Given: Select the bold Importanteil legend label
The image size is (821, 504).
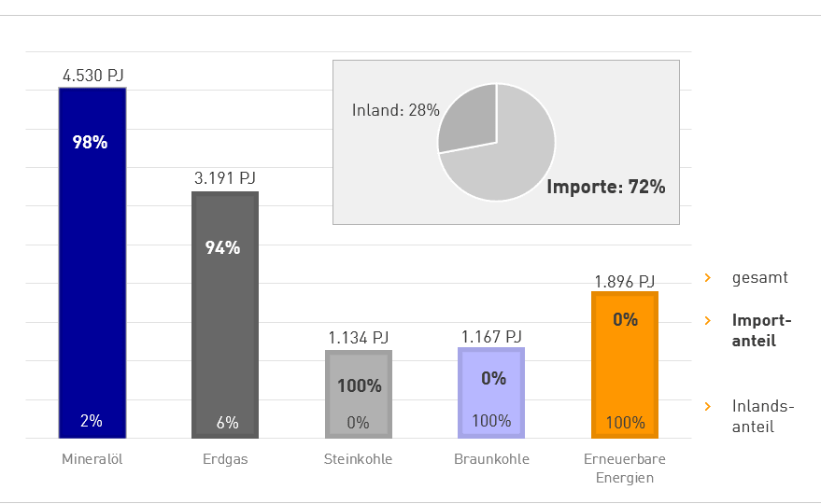Looking at the screenshot, I should 762,330.
